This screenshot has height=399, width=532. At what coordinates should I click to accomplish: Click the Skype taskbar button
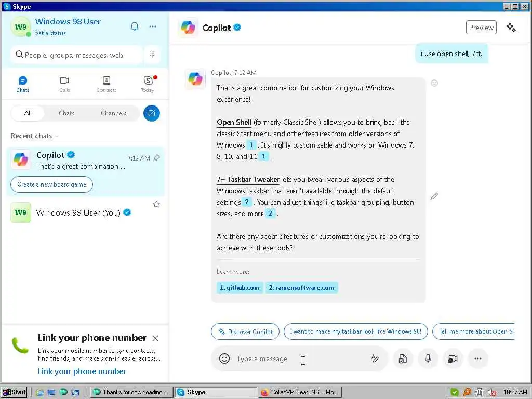pos(216,392)
